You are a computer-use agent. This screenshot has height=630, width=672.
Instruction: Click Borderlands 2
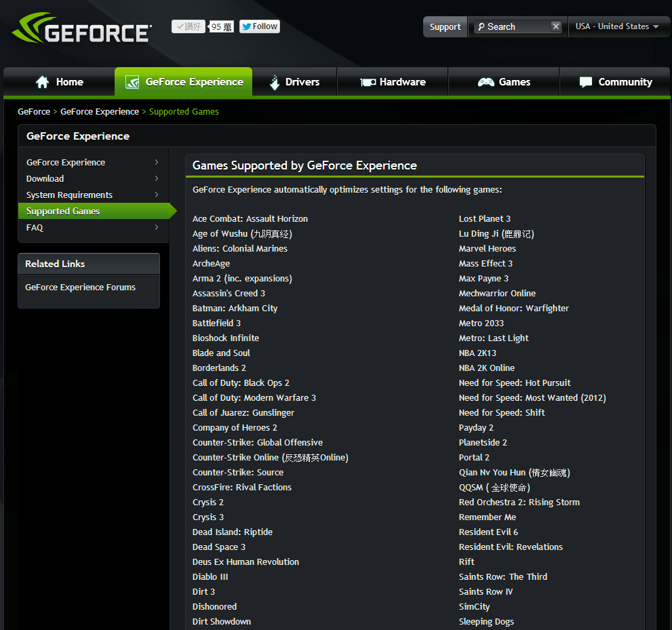(x=219, y=368)
